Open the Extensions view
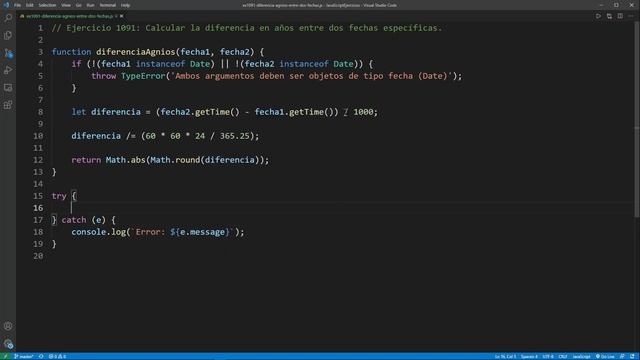This screenshot has width=640, height=360. (8, 105)
